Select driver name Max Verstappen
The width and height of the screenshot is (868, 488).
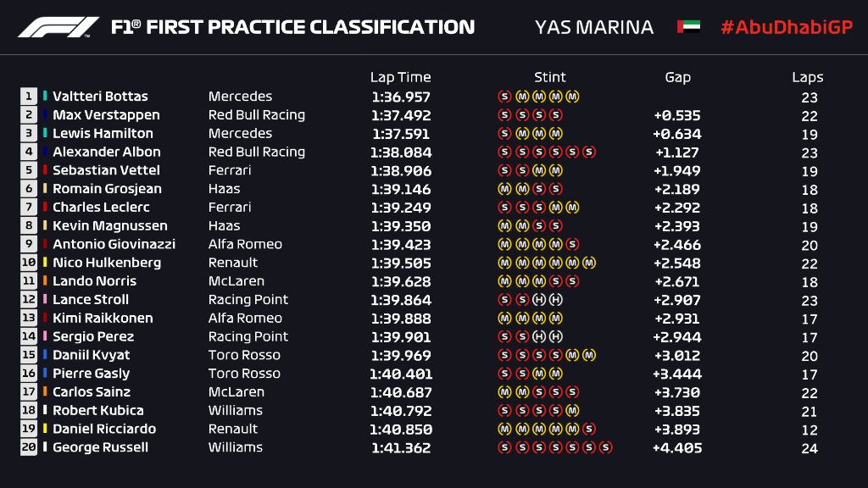(106, 115)
